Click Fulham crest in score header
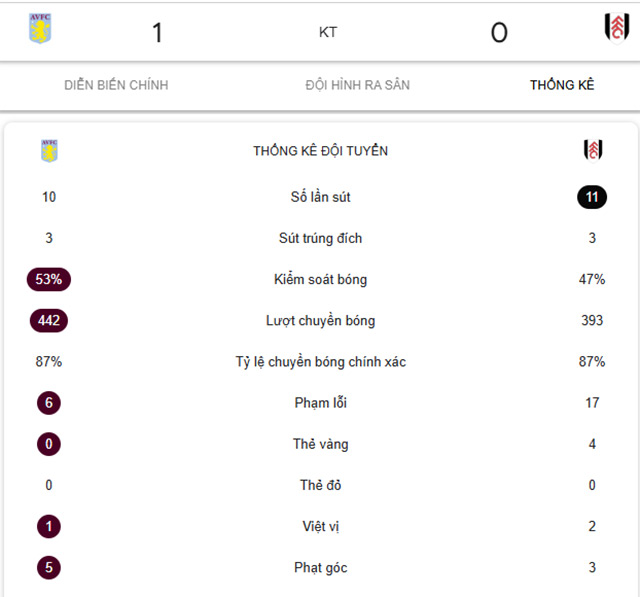640x597 pixels. [616, 29]
